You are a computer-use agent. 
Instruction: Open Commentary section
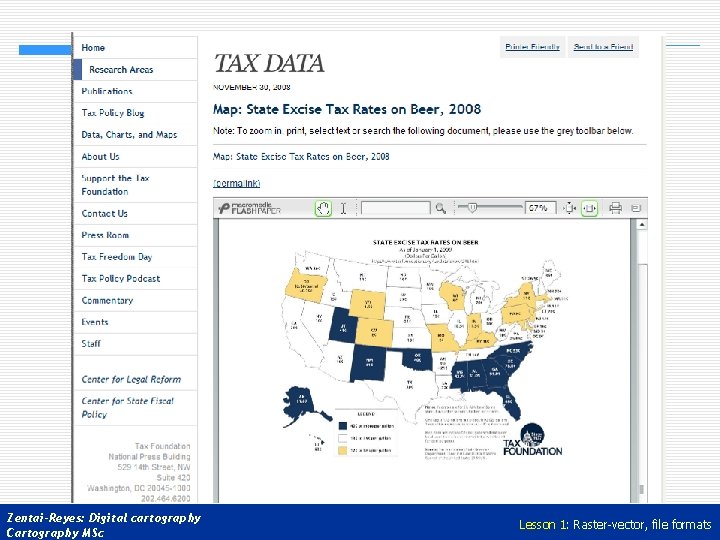[x=107, y=300]
